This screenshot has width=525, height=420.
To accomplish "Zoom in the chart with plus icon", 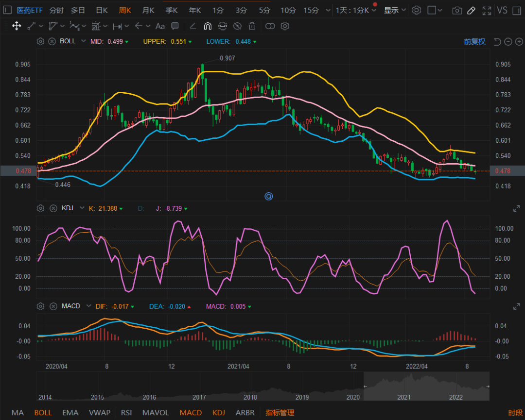I will (519, 42).
